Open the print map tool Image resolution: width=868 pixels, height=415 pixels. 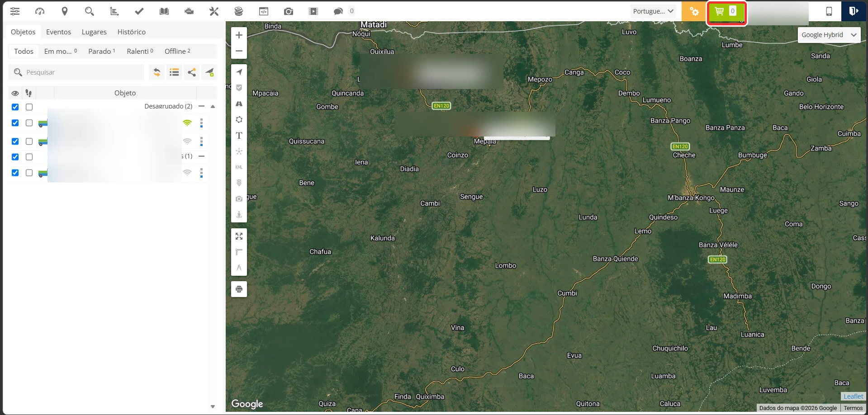[x=239, y=289]
